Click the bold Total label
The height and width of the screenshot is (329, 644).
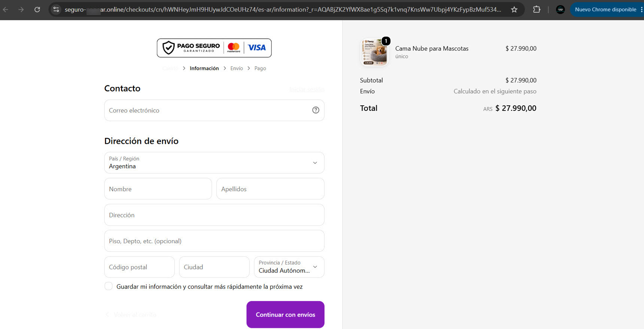pyautogui.click(x=369, y=108)
